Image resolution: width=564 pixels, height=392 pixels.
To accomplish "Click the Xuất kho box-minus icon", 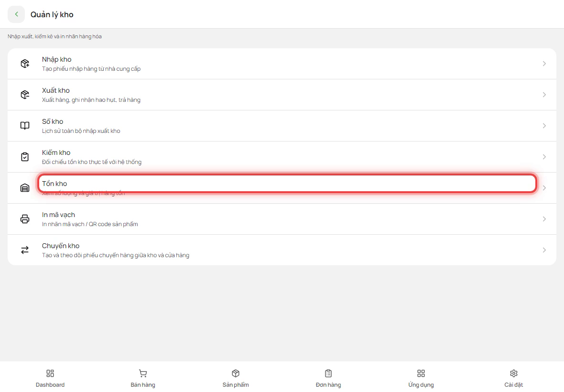I will pyautogui.click(x=25, y=95).
